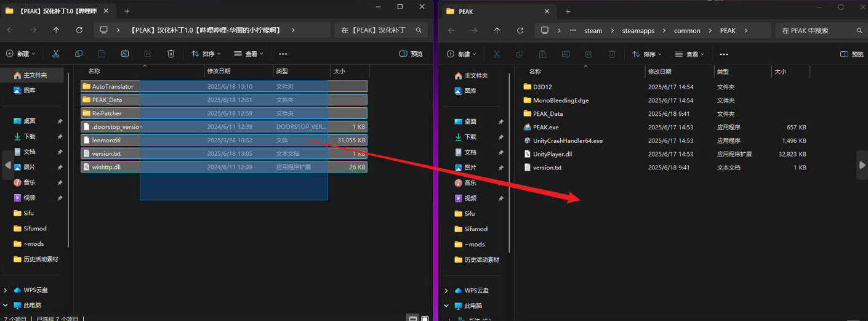
Task: Sort by 大小 column in PEAK window
Action: tap(780, 72)
